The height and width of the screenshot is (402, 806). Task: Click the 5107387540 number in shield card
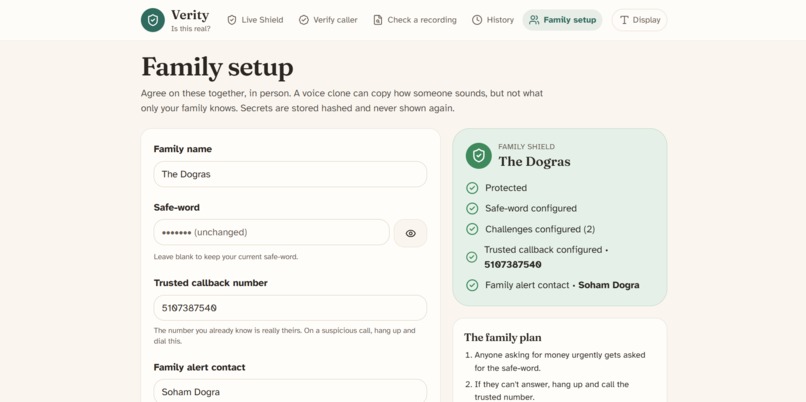[x=512, y=265]
